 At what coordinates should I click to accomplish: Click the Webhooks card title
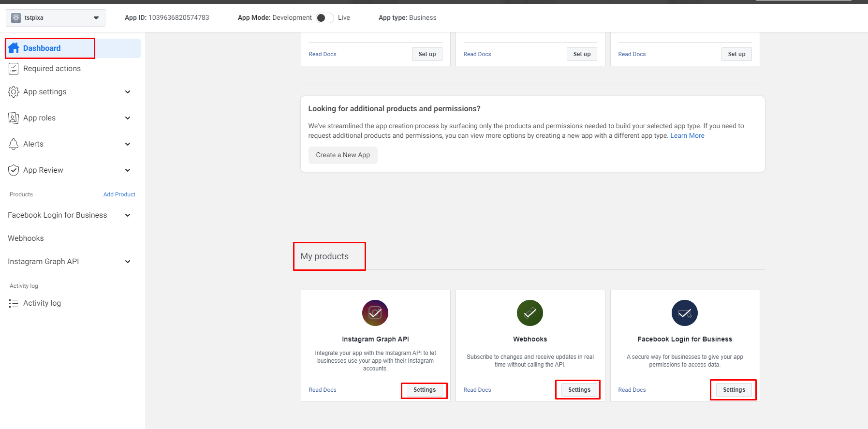[x=530, y=340]
